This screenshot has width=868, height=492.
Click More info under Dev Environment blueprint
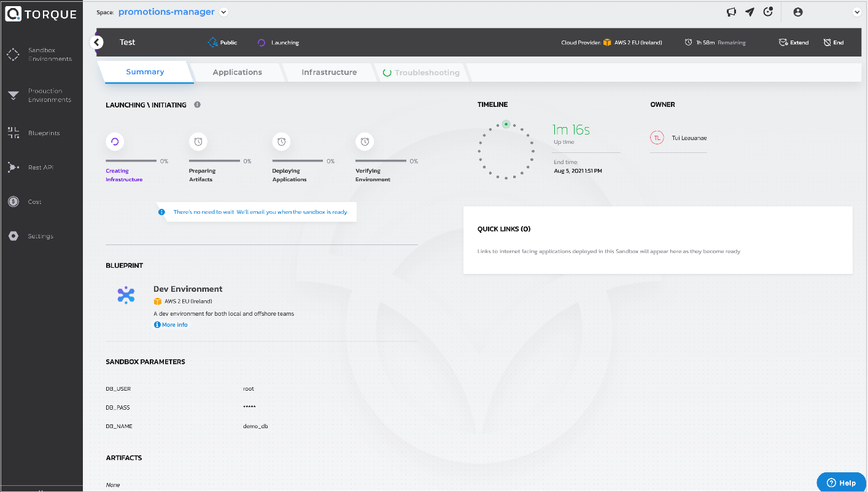pyautogui.click(x=171, y=324)
